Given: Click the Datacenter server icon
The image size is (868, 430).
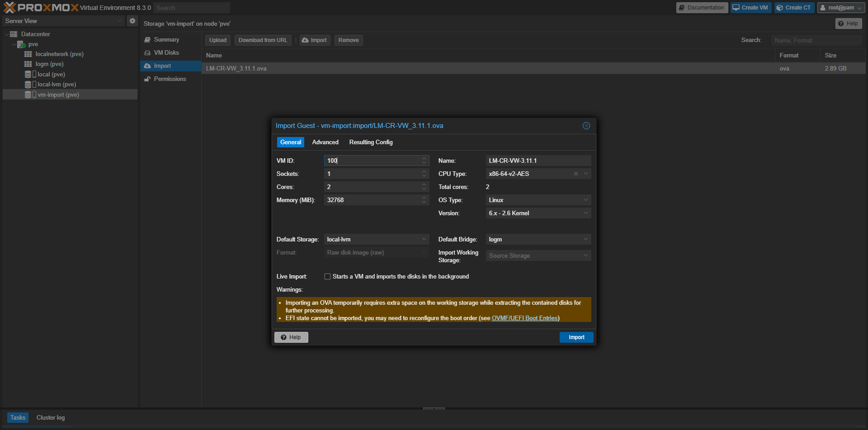Looking at the screenshot, I should pos(14,34).
